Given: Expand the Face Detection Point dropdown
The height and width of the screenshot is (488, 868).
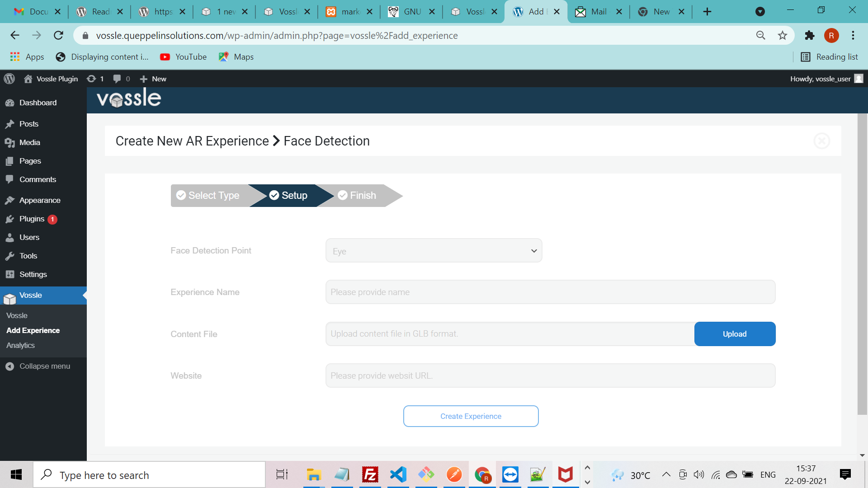Looking at the screenshot, I should pos(434,251).
